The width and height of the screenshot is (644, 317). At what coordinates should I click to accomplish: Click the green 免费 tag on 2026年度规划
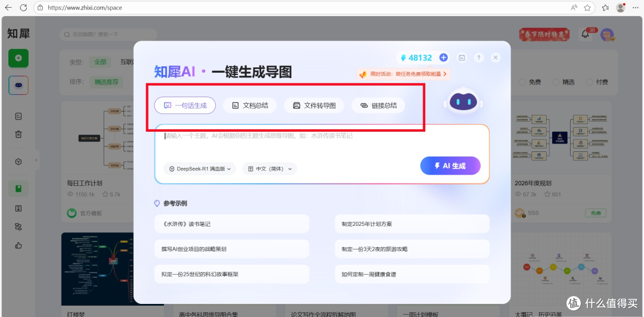tap(596, 213)
